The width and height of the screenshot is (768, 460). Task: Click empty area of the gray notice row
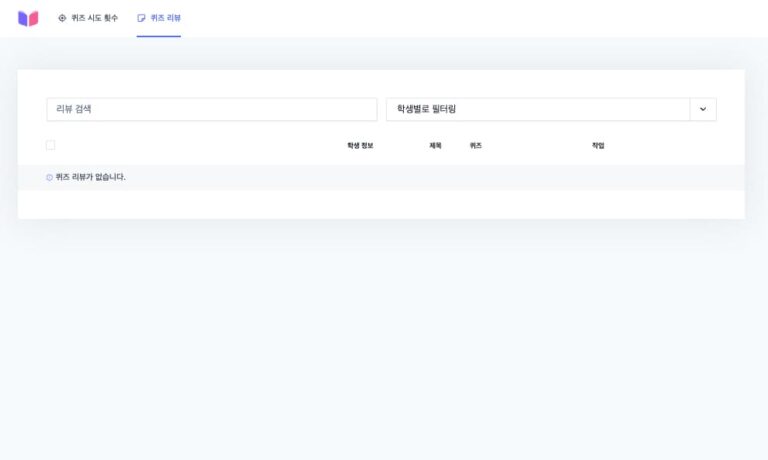pyautogui.click(x=450, y=177)
